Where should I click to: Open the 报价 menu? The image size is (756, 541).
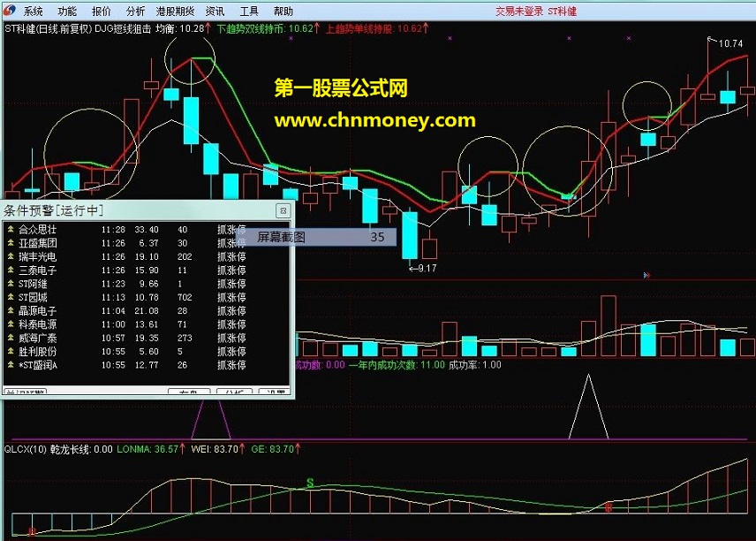click(x=101, y=11)
